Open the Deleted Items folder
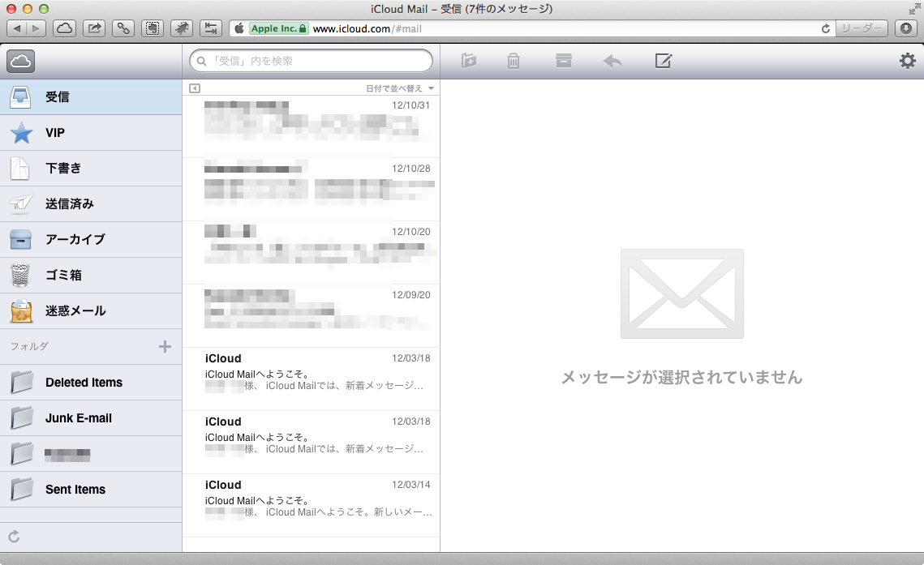Image resolution: width=924 pixels, height=565 pixels. [x=91, y=383]
